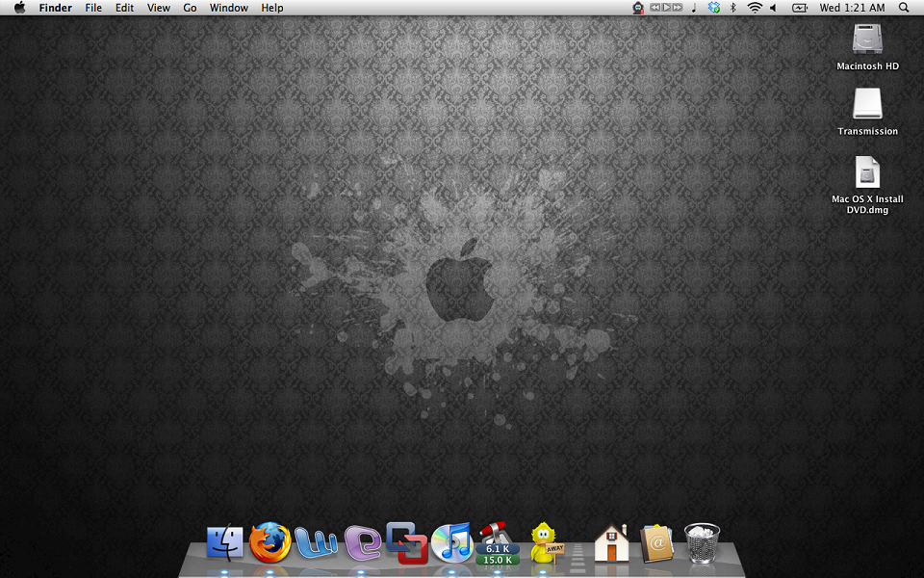Launch Firefox from the Dock
The image size is (924, 578).
[269, 542]
